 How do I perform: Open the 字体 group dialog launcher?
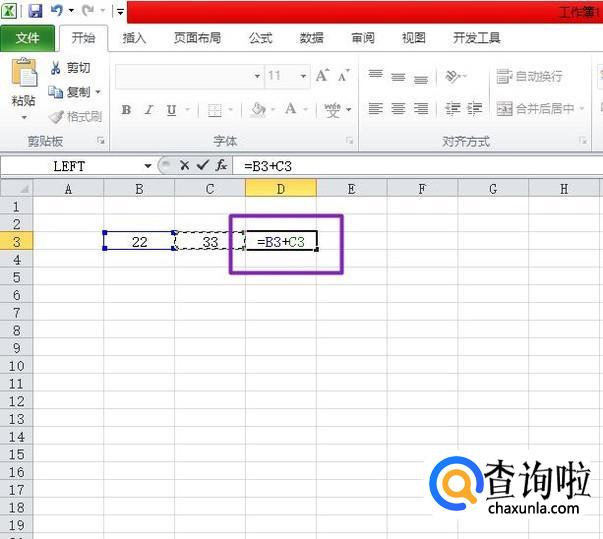[349, 141]
